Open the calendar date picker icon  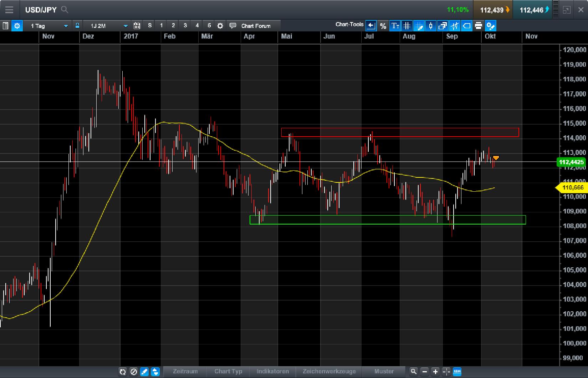pyautogui.click(x=137, y=26)
